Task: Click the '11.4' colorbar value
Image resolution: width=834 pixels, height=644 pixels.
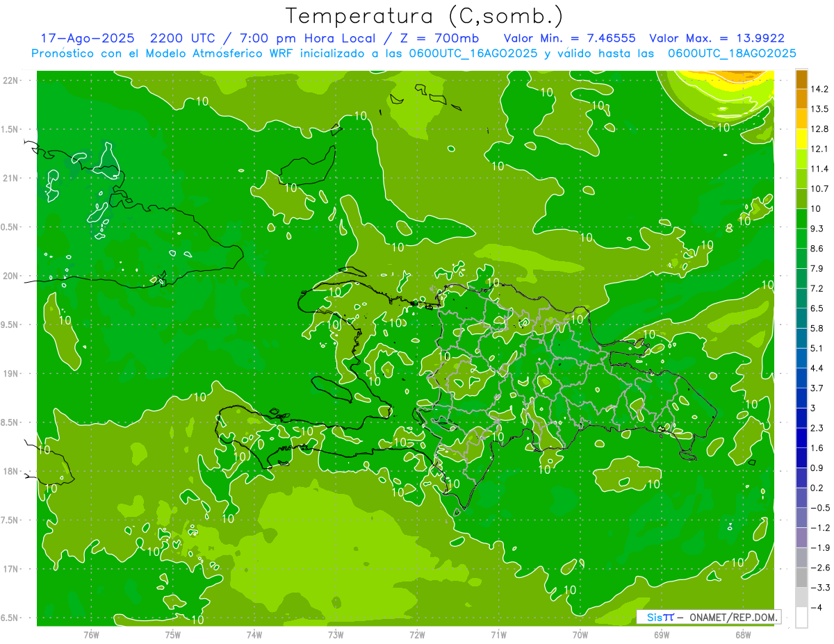Action: pyautogui.click(x=820, y=169)
